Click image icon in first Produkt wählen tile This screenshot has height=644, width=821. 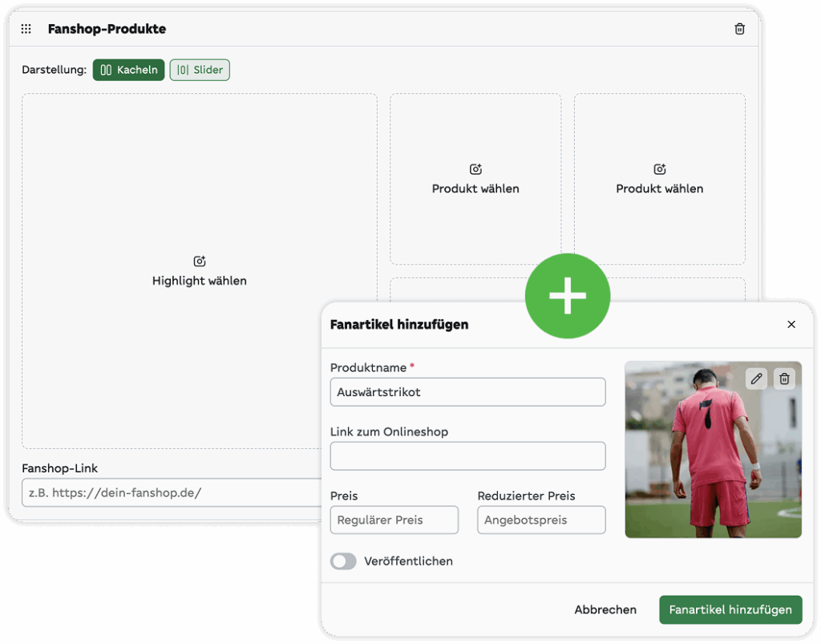pos(475,169)
